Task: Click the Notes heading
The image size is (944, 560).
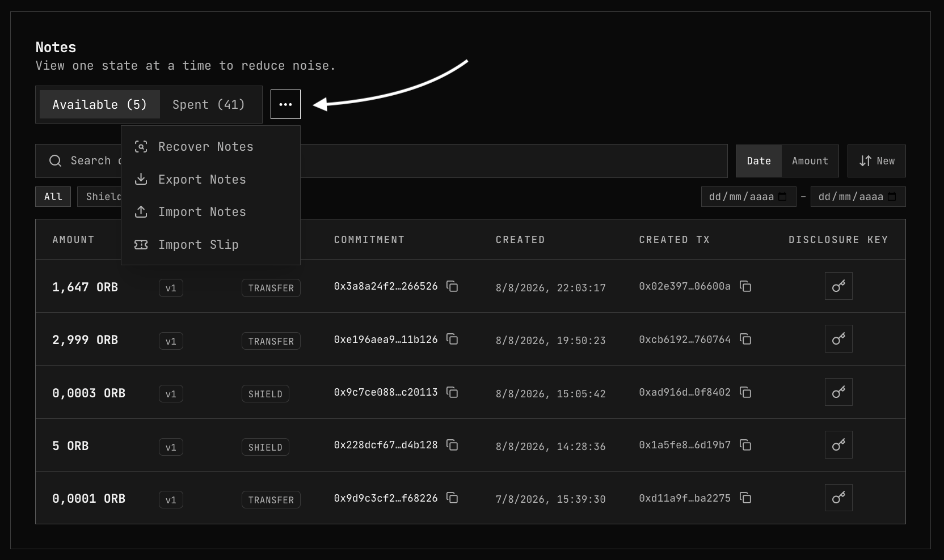Action: (56, 47)
